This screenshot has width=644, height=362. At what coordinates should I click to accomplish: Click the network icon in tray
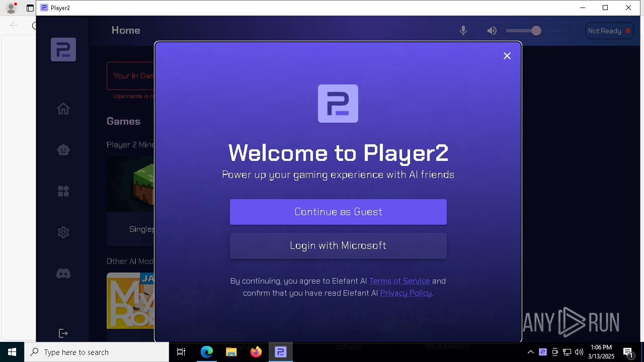[x=567, y=352]
